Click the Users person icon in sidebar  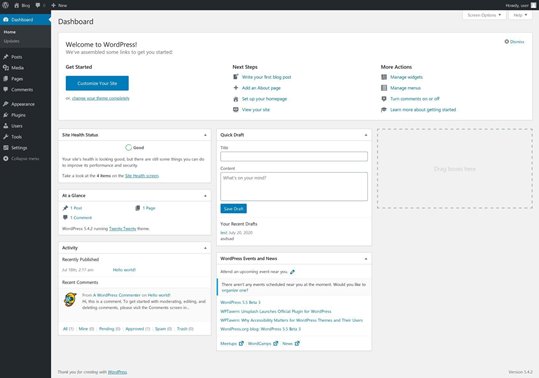tap(6, 126)
